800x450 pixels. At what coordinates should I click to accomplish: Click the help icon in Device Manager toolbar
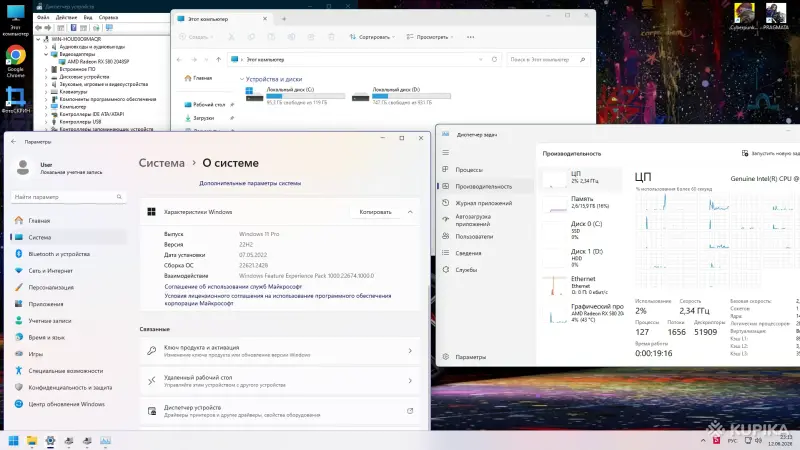click(73, 28)
